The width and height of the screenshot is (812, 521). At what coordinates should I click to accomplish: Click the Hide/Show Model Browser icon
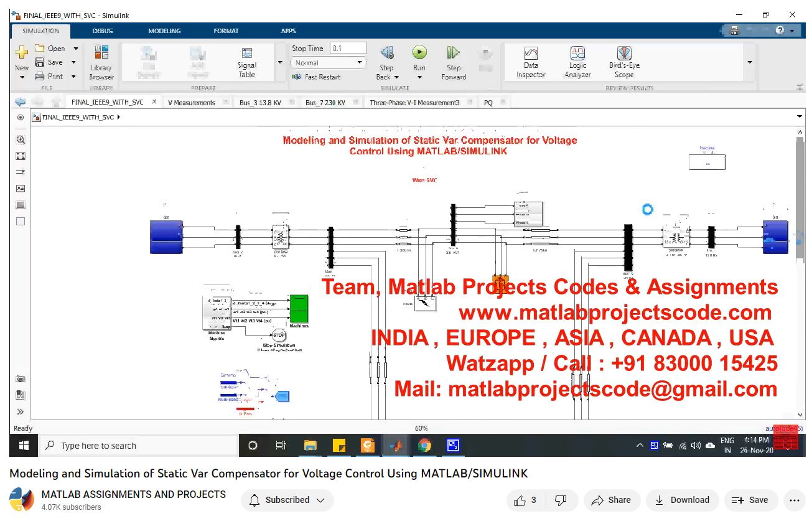(x=21, y=117)
